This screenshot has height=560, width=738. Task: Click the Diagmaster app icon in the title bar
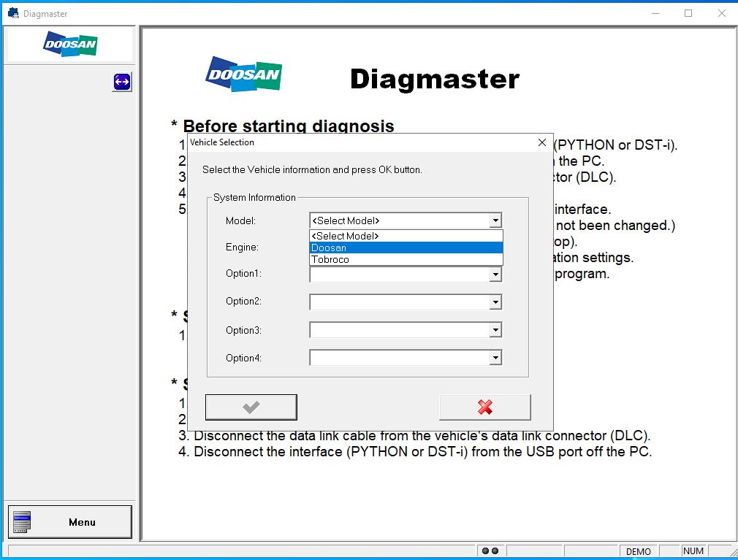coord(13,13)
